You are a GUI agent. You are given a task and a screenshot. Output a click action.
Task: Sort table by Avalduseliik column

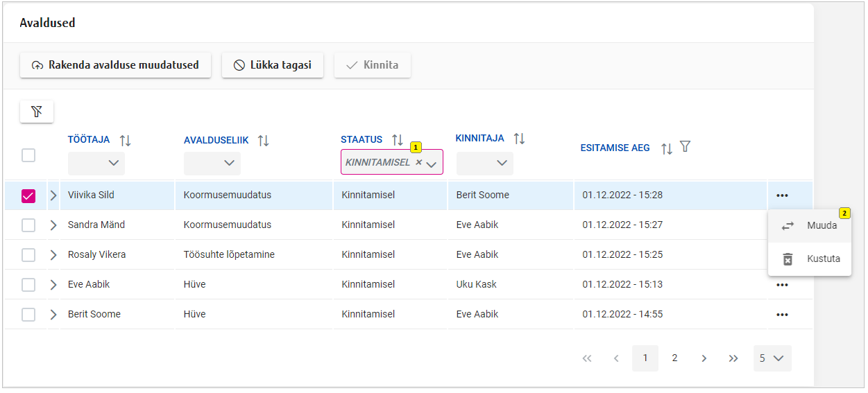click(x=263, y=141)
